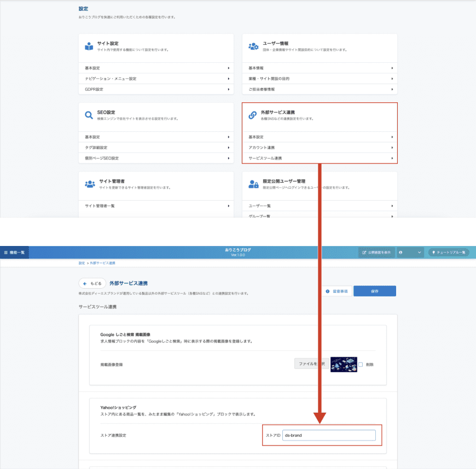Click the SEO設定 magnifier icon
The image size is (476, 469).
(x=89, y=115)
